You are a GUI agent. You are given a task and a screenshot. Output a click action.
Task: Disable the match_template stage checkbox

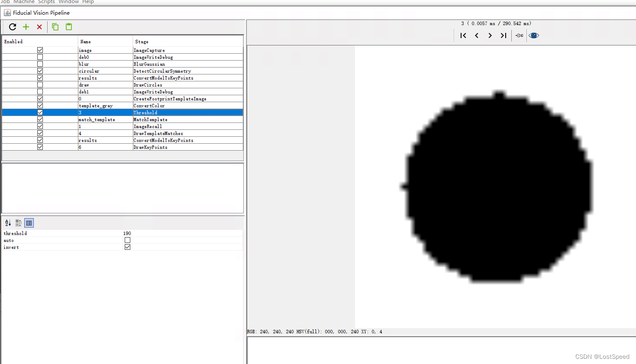coord(40,119)
